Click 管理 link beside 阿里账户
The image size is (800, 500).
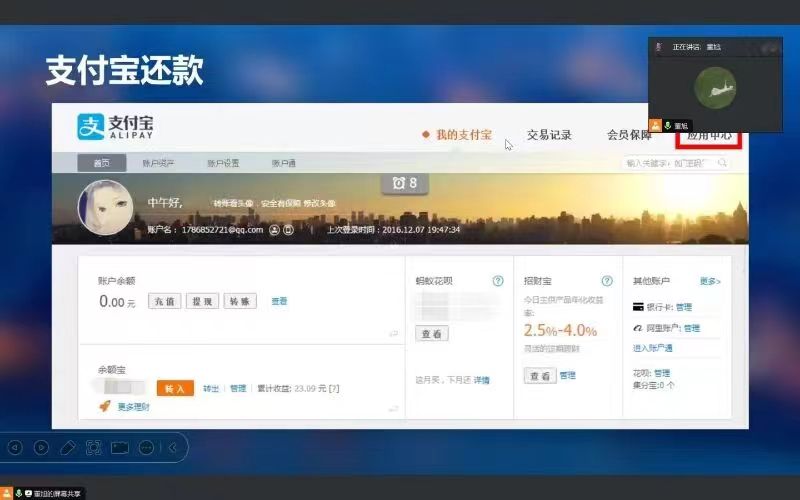(x=692, y=328)
